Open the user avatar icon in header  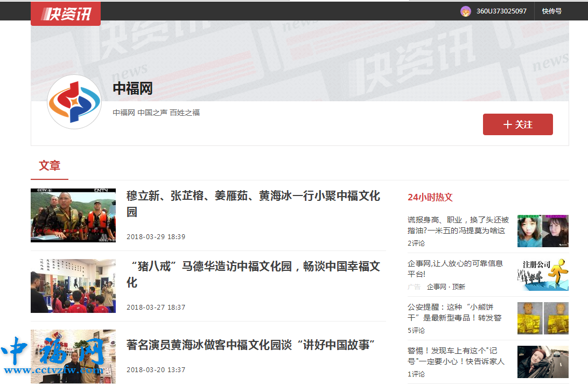(x=465, y=11)
